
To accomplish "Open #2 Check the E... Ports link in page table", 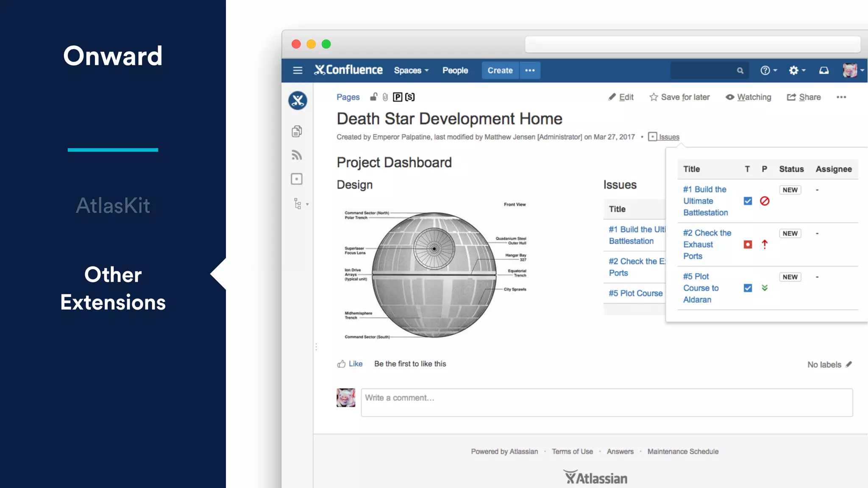I will (637, 267).
